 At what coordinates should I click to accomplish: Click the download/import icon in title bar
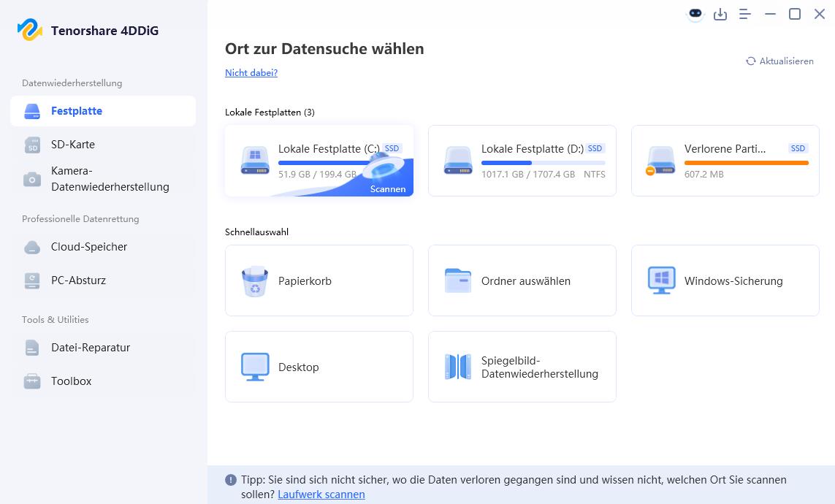click(720, 15)
